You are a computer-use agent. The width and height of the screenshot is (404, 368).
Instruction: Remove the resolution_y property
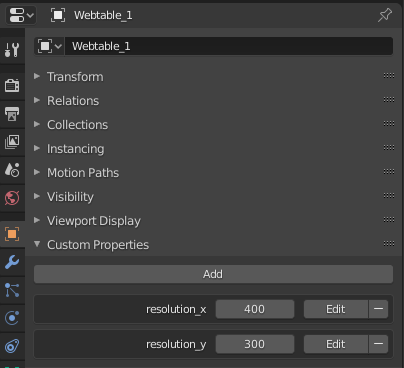(x=378, y=344)
